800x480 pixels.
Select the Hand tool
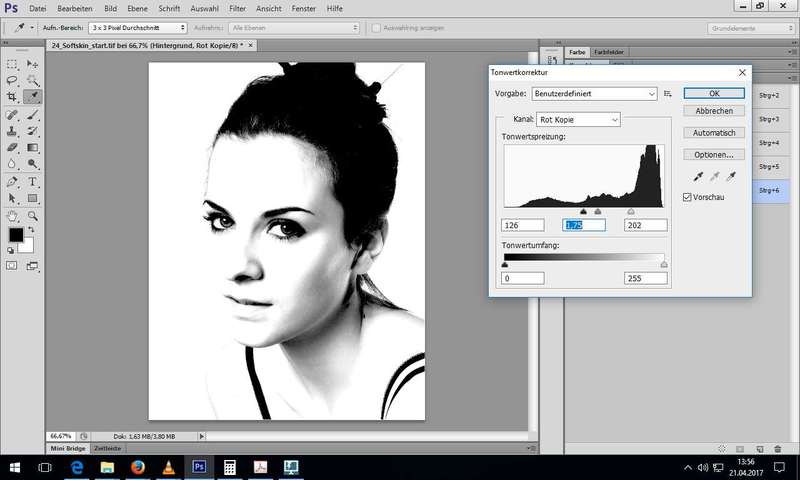(x=12, y=215)
